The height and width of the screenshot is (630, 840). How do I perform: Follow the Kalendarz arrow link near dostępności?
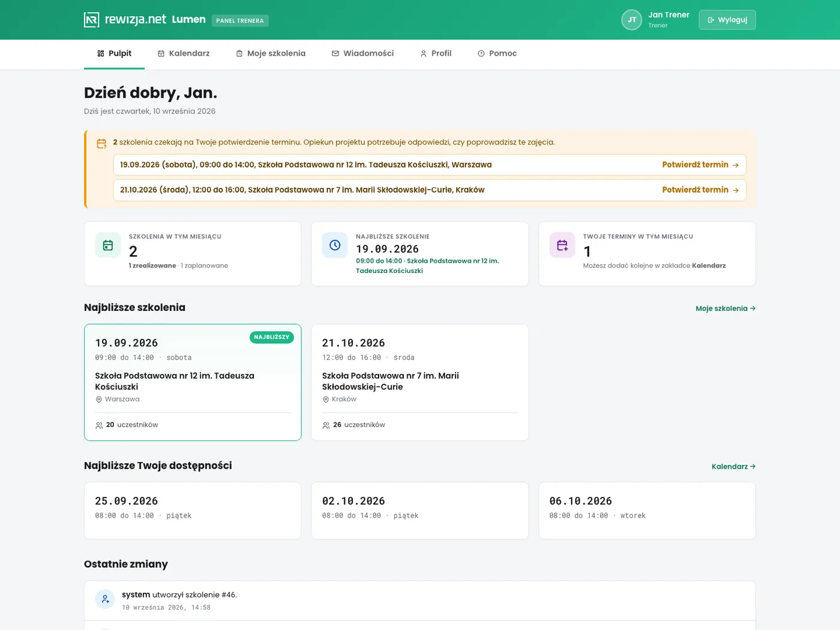[733, 467]
